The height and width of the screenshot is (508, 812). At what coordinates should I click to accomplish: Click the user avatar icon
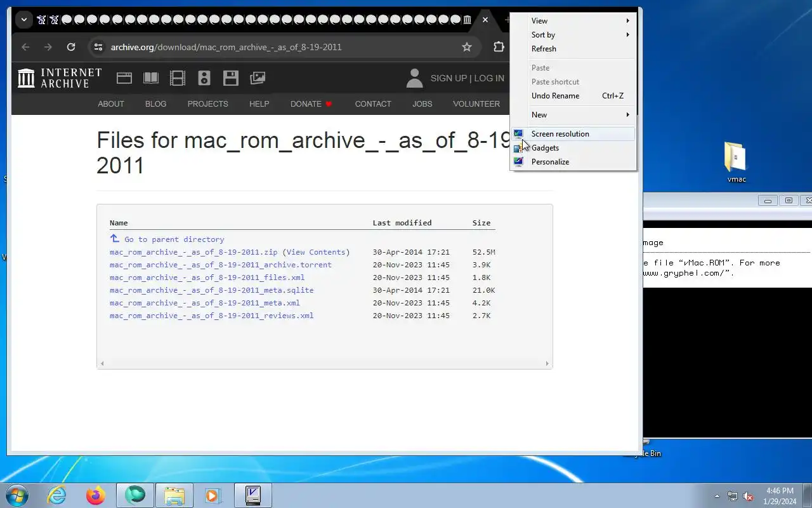click(x=414, y=78)
